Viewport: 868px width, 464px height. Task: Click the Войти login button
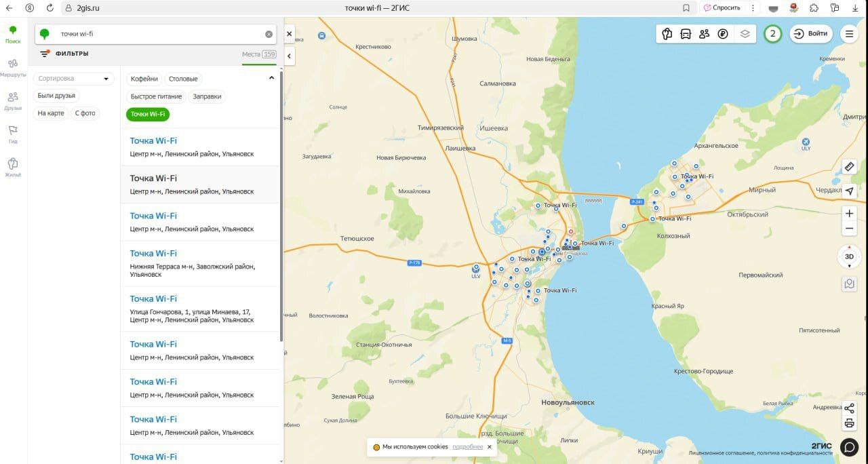point(811,34)
